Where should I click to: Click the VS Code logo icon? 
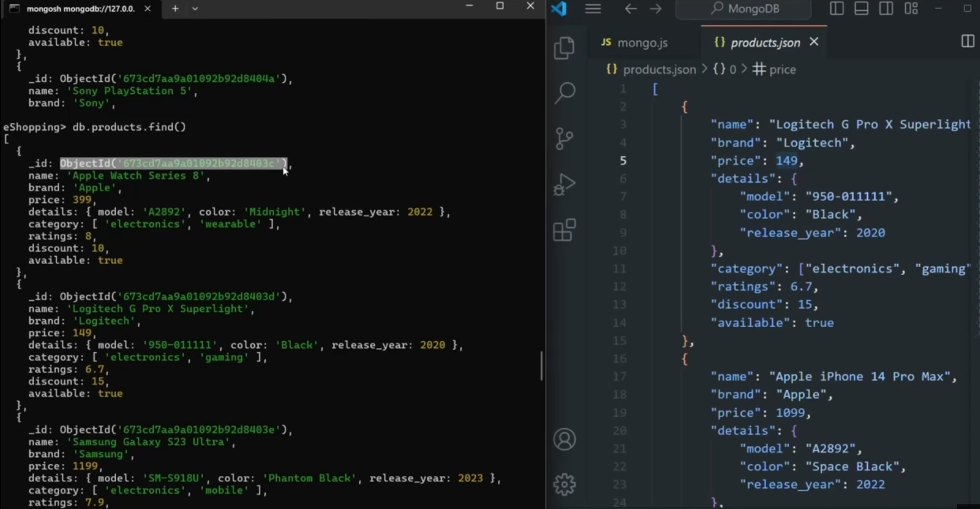click(559, 9)
